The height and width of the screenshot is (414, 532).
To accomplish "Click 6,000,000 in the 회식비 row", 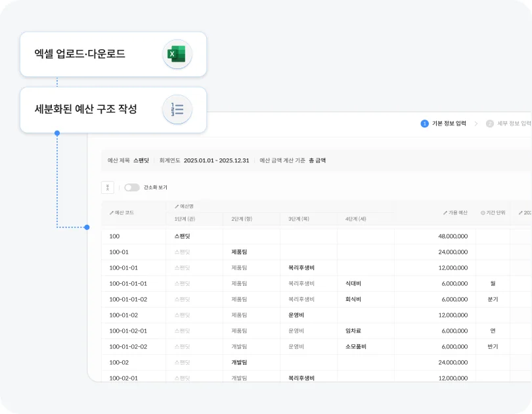I will 454,299.
